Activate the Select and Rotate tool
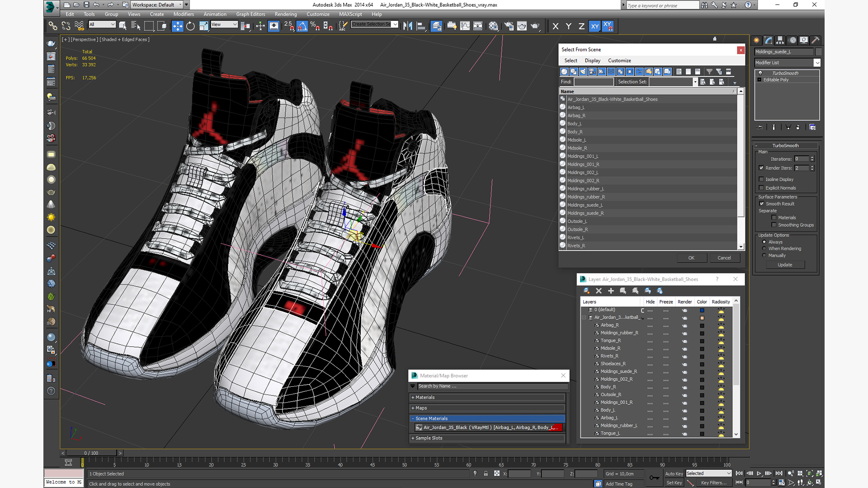The height and width of the screenshot is (488, 868). point(190,26)
